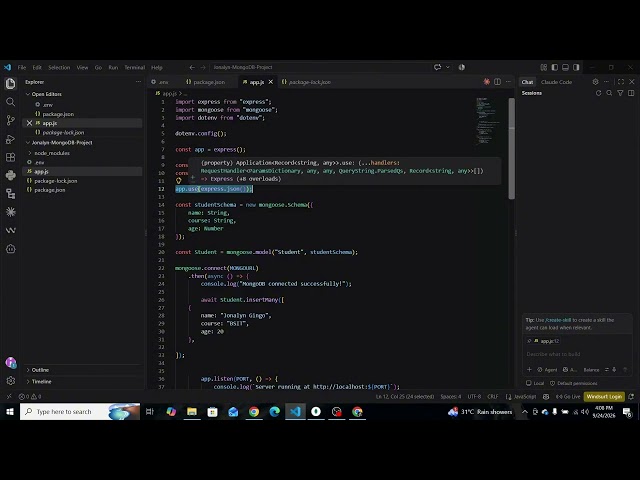
Task: Search the chat sessions
Action: (609, 93)
